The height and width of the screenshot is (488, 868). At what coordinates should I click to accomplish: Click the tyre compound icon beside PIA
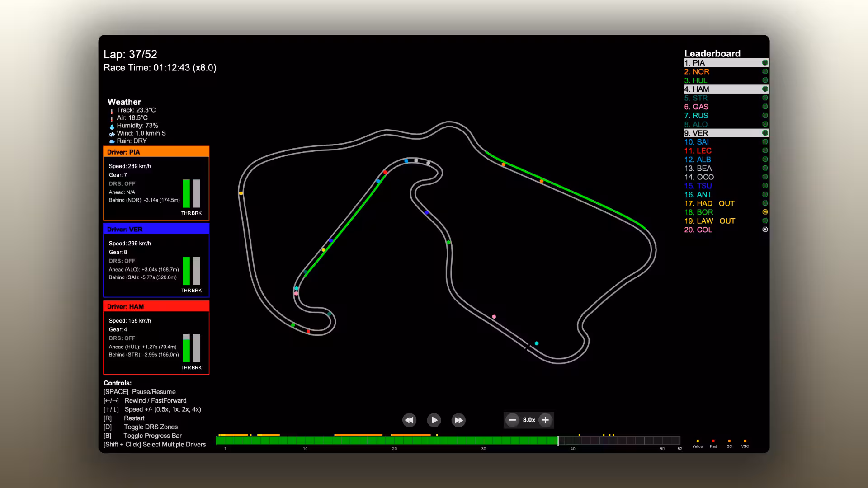(765, 63)
